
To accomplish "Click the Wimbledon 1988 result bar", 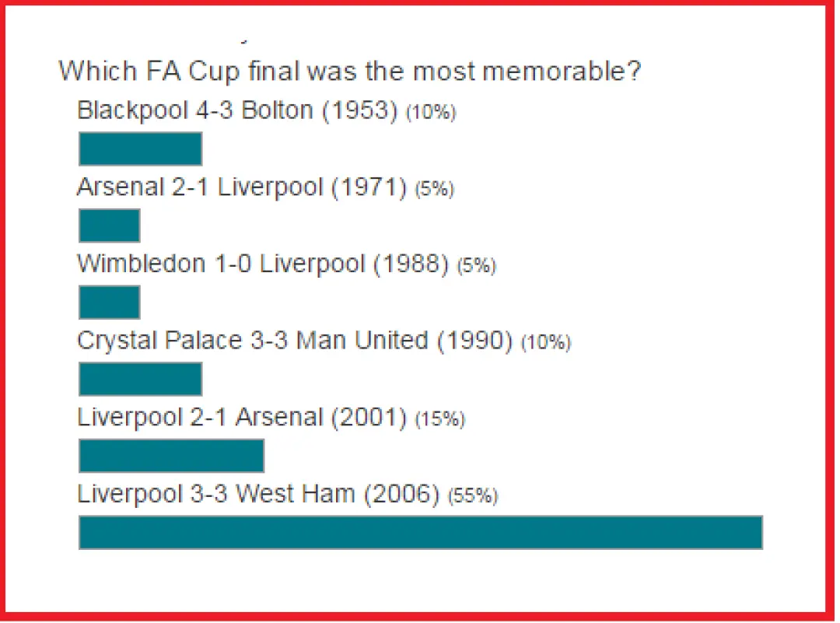I will pyautogui.click(x=110, y=302).
